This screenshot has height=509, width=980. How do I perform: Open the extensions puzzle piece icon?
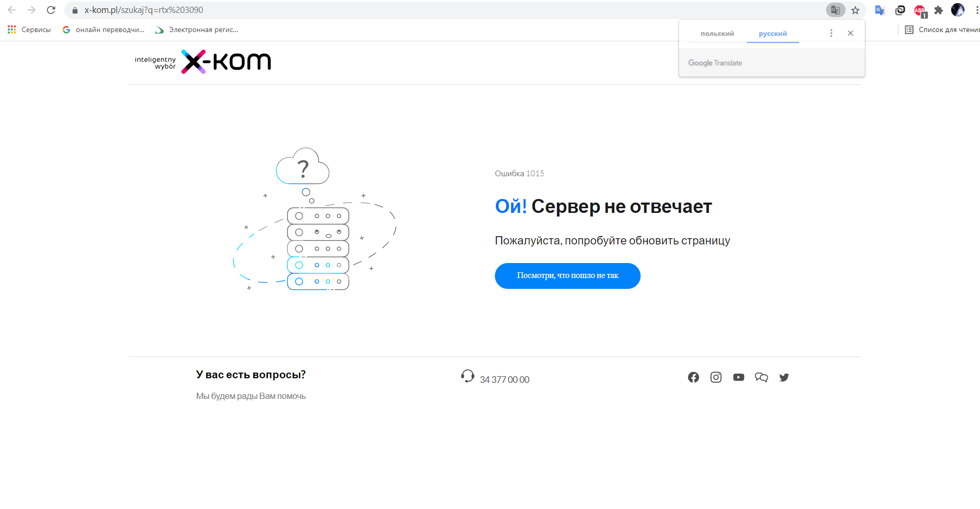[939, 10]
